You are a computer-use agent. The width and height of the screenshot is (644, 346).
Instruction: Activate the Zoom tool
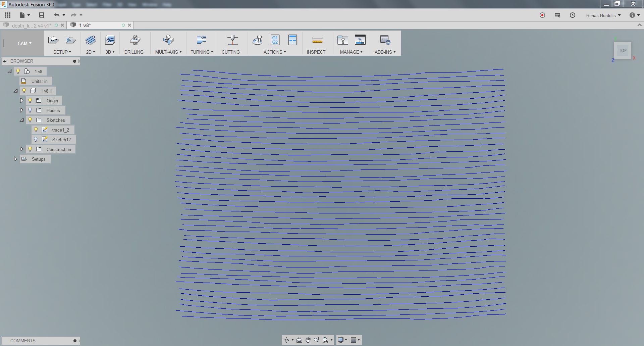pos(316,340)
